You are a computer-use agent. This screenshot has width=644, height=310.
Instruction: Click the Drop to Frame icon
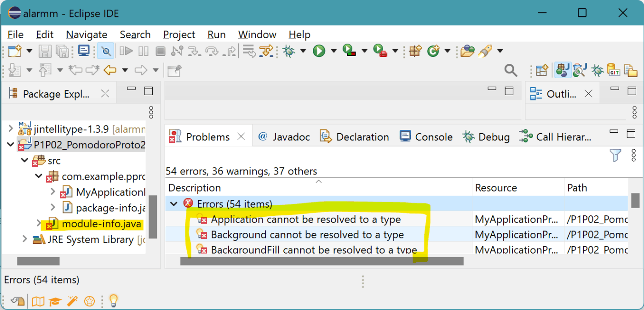(x=249, y=51)
